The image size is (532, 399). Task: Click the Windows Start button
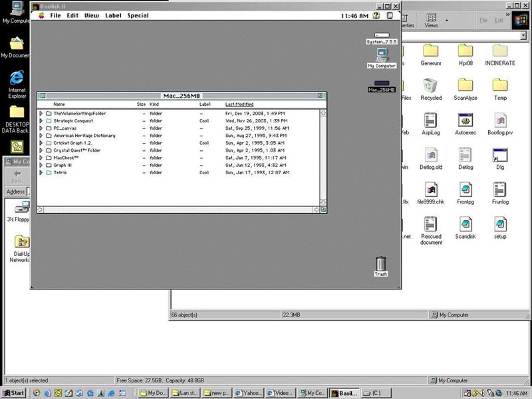[x=13, y=393]
